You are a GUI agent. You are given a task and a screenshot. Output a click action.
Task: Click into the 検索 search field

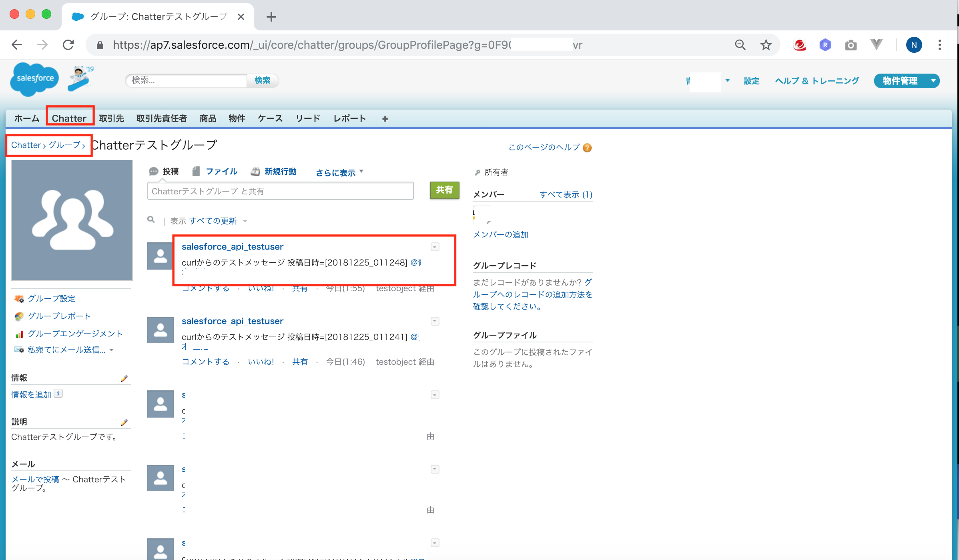click(x=187, y=80)
